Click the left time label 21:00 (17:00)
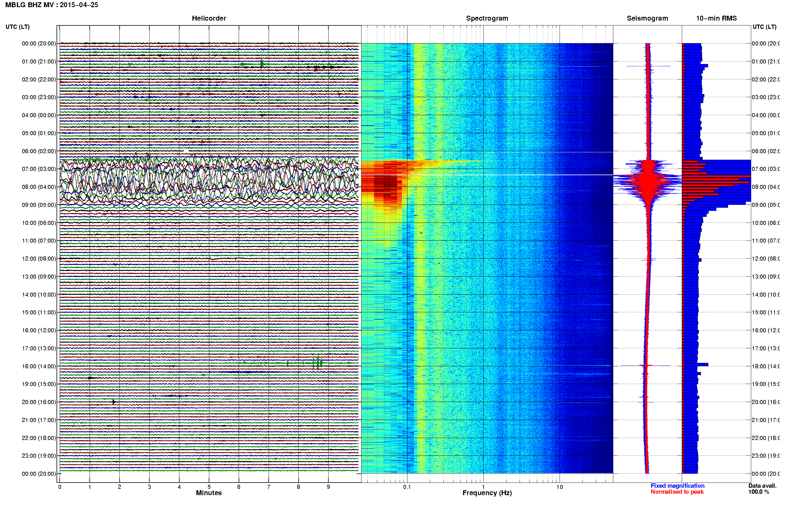This screenshot has height=508, width=812. click(x=39, y=420)
